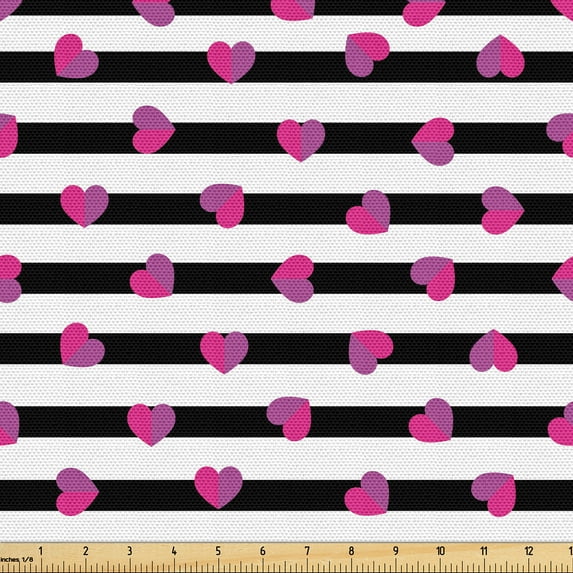This screenshot has width=573, height=573.
Task: Select the ruler number 9 label
Action: (x=396, y=551)
